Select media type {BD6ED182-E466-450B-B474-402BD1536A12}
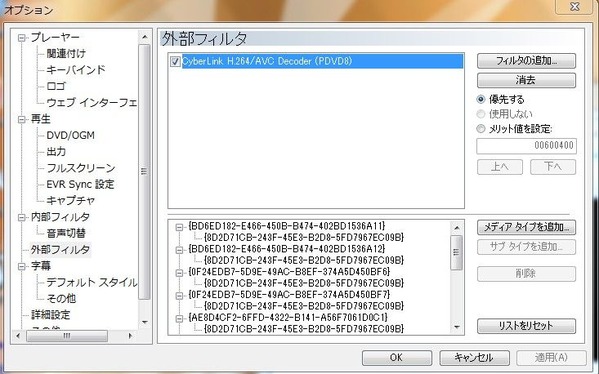 tap(287, 249)
